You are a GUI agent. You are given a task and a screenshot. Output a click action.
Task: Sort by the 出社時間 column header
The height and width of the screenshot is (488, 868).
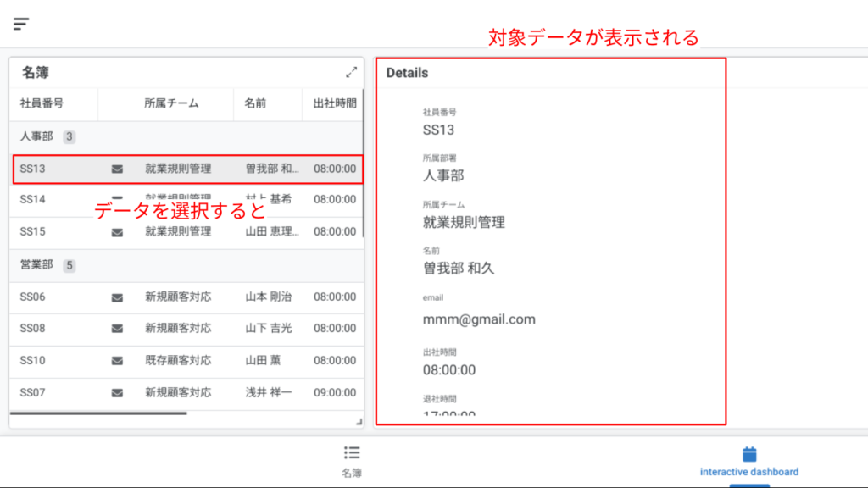(x=334, y=103)
